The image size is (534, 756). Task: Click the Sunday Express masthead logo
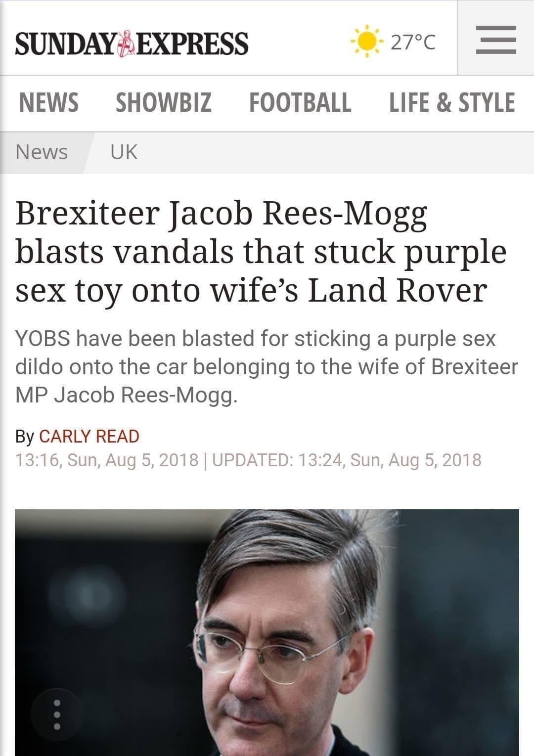pyautogui.click(x=133, y=43)
